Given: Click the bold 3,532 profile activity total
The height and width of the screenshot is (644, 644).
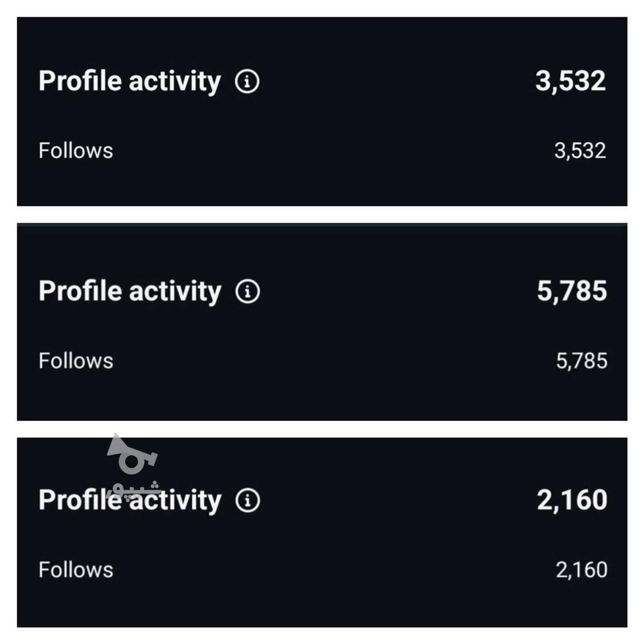Looking at the screenshot, I should pos(570,81).
